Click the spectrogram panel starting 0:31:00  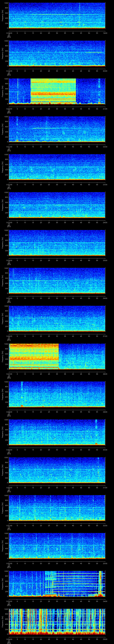click(x=57, y=508)
